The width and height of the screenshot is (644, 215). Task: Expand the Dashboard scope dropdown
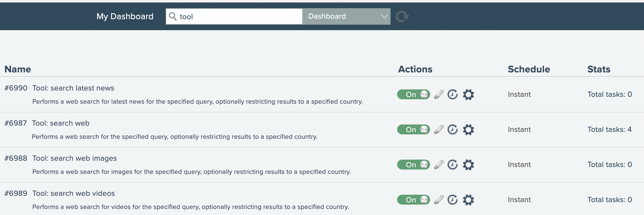coord(346,16)
